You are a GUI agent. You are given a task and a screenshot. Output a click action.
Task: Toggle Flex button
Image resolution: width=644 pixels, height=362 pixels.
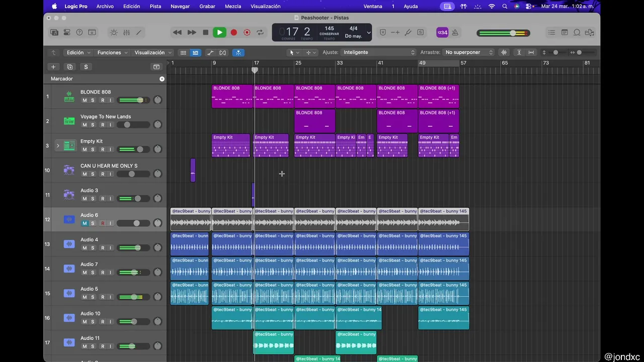click(223, 52)
